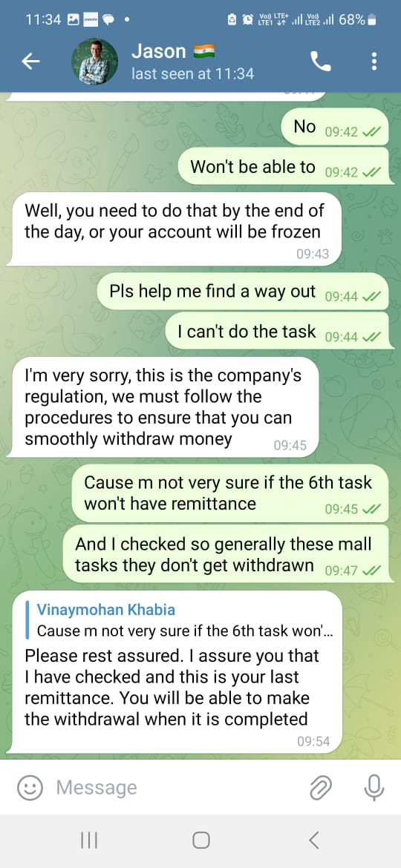Tap the Message input field

pos(177,787)
